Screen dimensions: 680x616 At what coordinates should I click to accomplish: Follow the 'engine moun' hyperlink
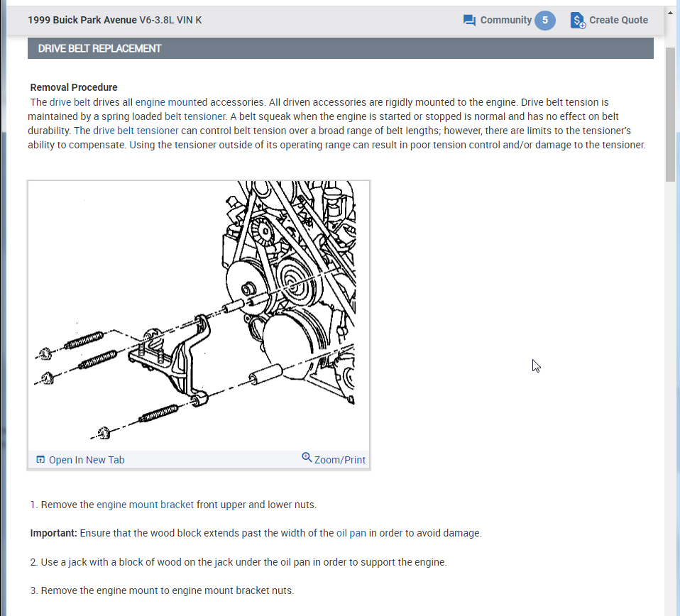click(x=165, y=102)
